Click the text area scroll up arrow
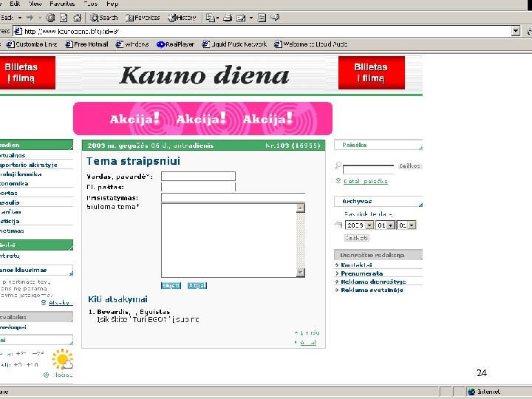This screenshot has height=399, width=532. (x=301, y=208)
